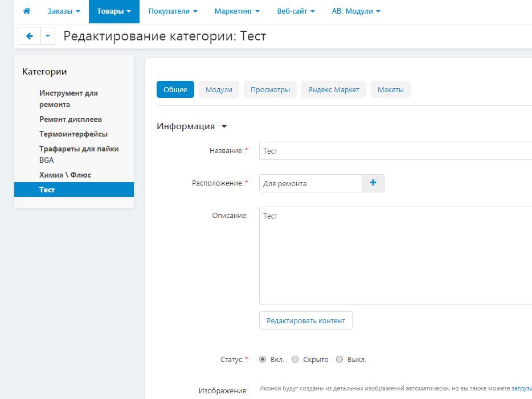
Task: Click the page title Редактирование категории: Тест
Action: [165, 36]
